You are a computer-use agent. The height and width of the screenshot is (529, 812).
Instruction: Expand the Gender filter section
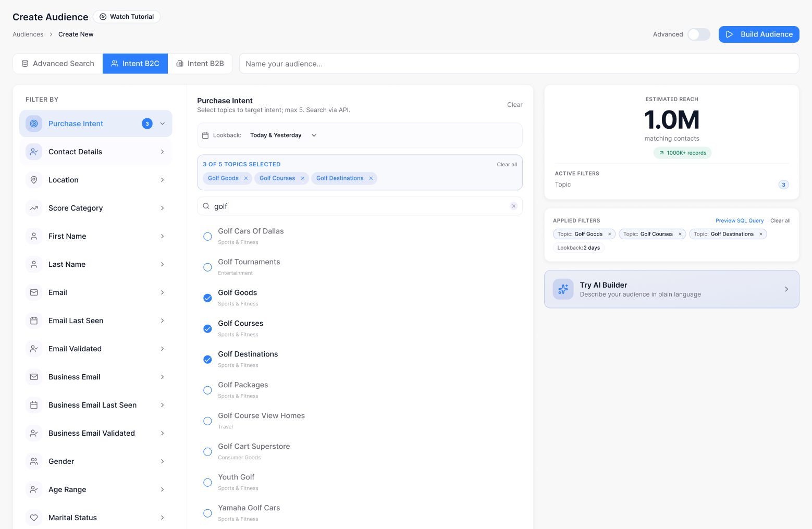coord(96,461)
